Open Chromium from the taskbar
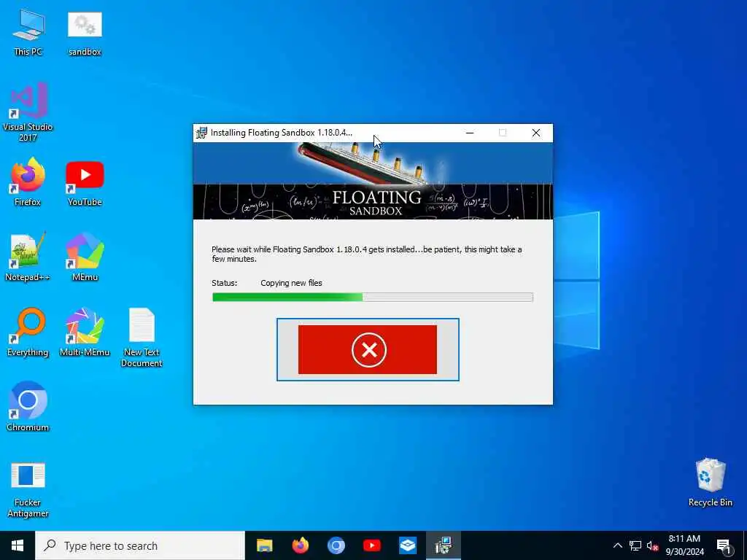 click(336, 545)
